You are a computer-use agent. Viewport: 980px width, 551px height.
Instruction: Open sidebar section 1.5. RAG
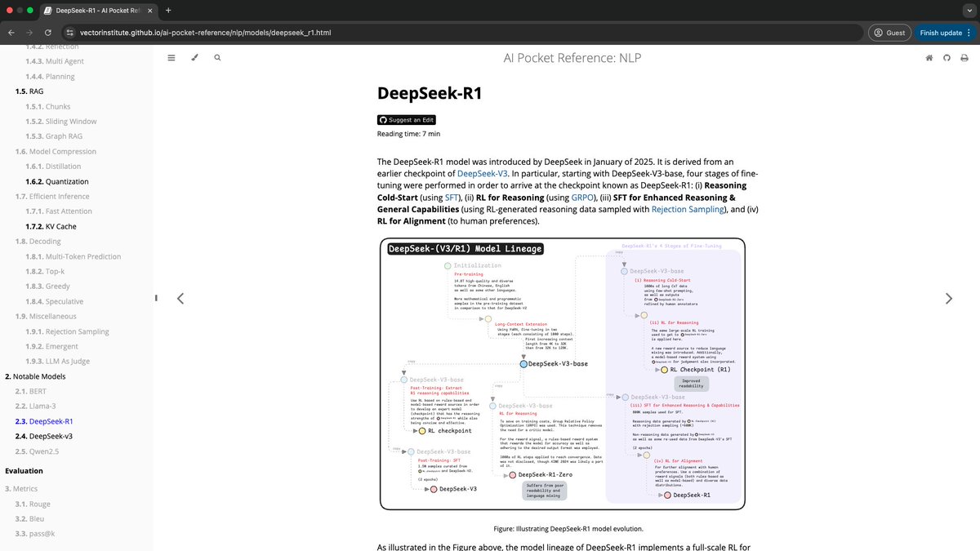(x=30, y=91)
